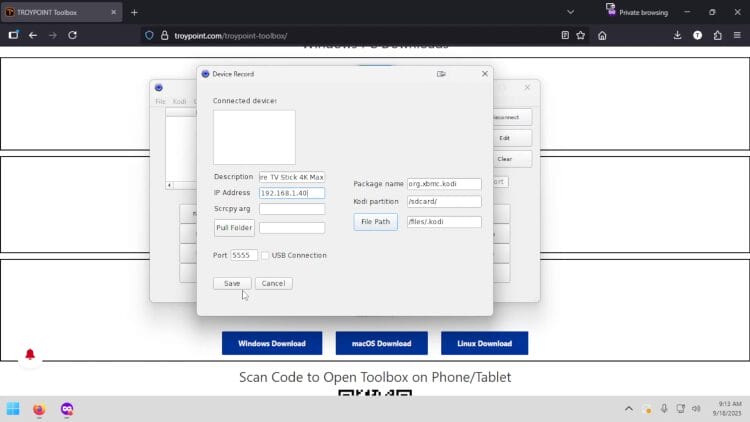Click the IP Address input field
750x422 pixels.
[291, 193]
